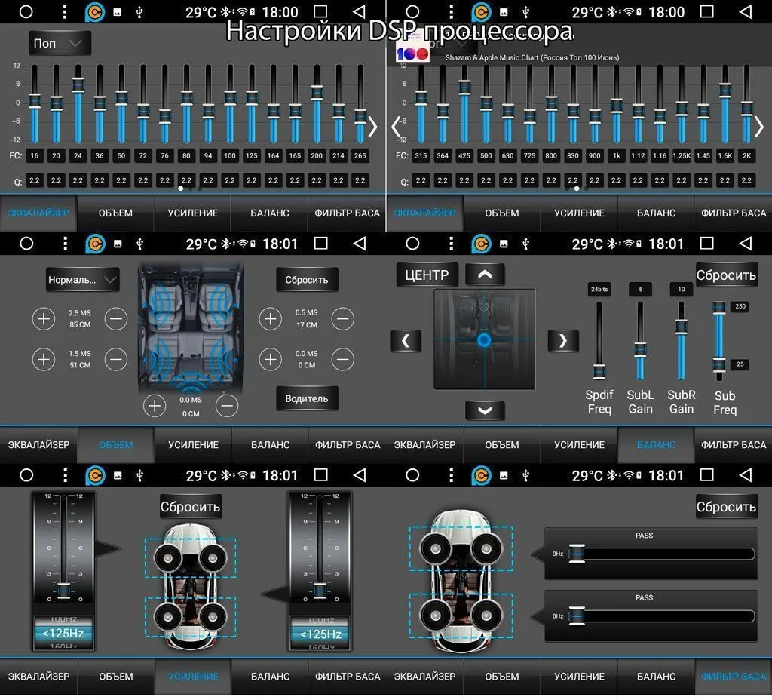Click the right arrow beside balance pad
This screenshot has height=700, width=772.
pos(562,340)
